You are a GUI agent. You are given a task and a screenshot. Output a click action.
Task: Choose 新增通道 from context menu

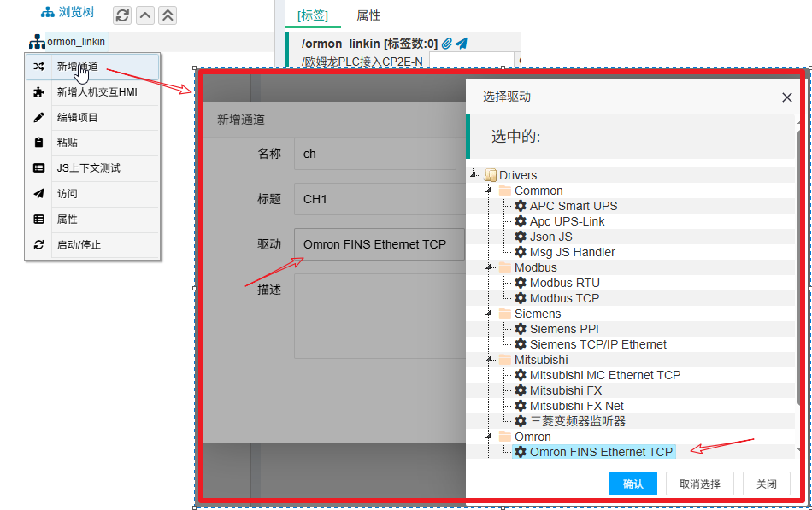click(92, 67)
